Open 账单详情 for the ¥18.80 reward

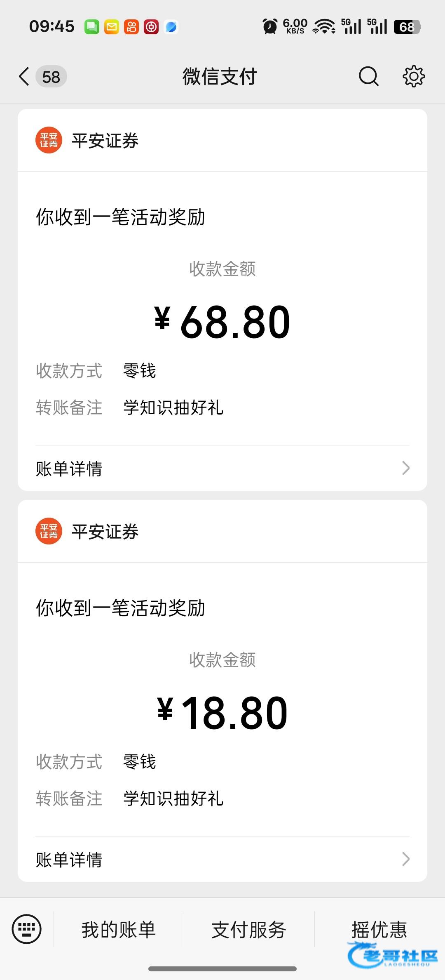click(x=69, y=860)
